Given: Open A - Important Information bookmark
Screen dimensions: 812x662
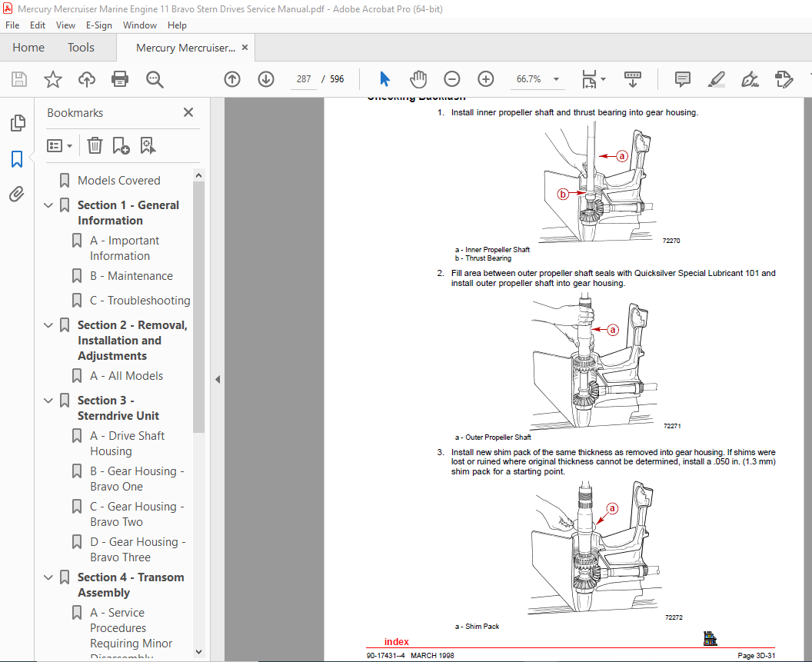Looking at the screenshot, I should (x=125, y=248).
